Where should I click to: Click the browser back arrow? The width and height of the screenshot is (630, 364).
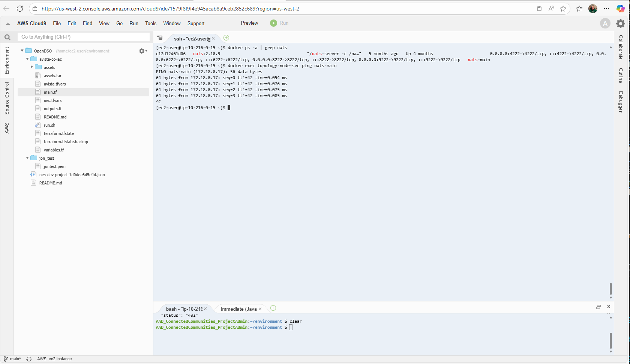click(6, 8)
